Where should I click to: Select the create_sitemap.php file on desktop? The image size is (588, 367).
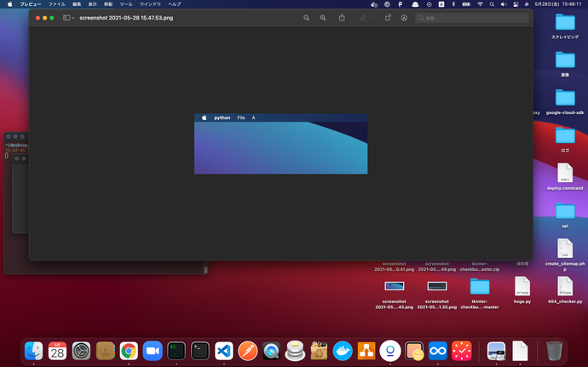pyautogui.click(x=565, y=255)
